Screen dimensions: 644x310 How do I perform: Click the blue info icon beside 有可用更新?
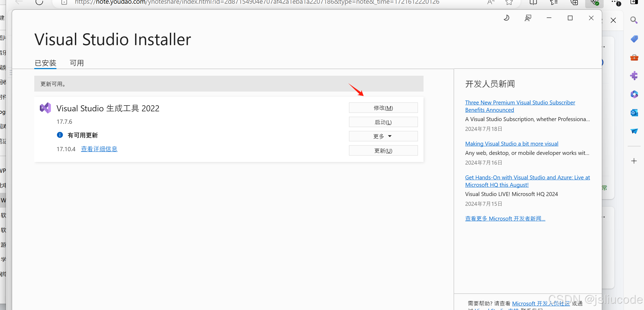click(x=60, y=135)
